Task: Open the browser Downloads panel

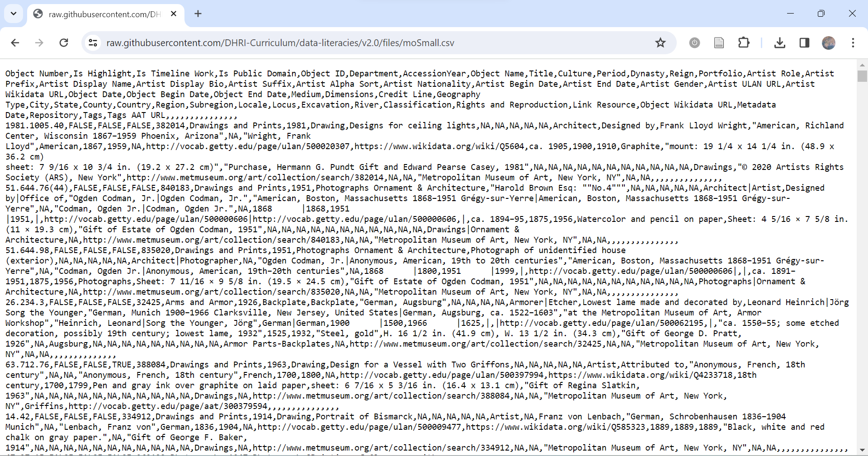Action: coord(779,43)
